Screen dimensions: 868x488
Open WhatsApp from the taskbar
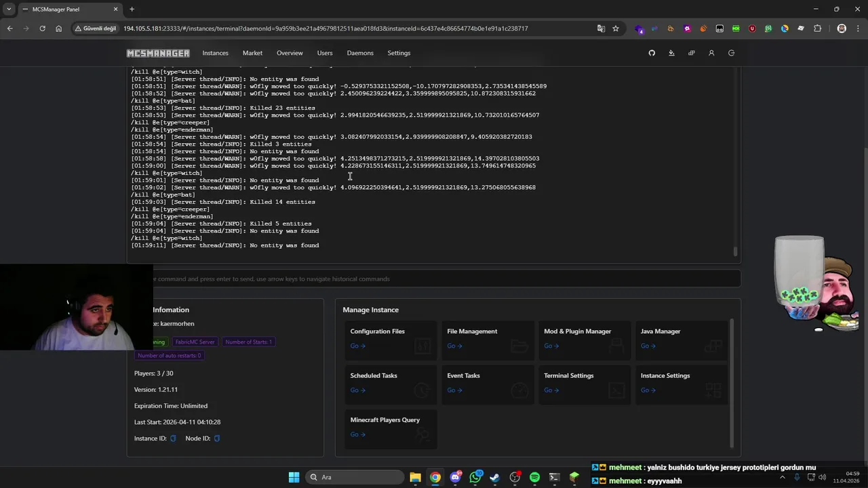(x=475, y=477)
